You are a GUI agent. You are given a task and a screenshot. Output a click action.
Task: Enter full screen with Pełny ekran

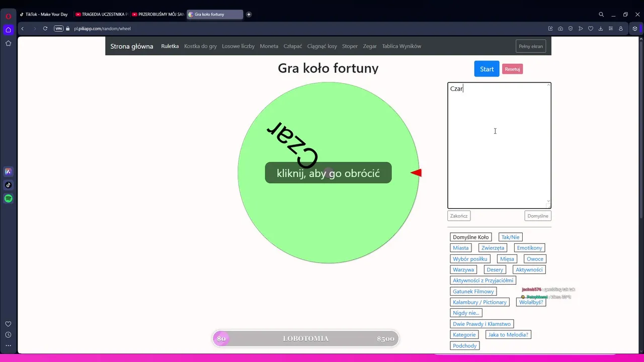pyautogui.click(x=531, y=46)
